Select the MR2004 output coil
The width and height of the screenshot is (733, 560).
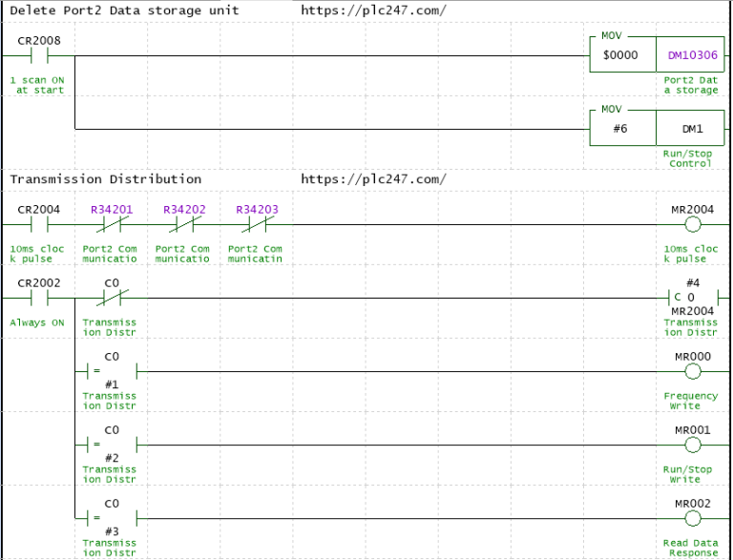pos(693,224)
